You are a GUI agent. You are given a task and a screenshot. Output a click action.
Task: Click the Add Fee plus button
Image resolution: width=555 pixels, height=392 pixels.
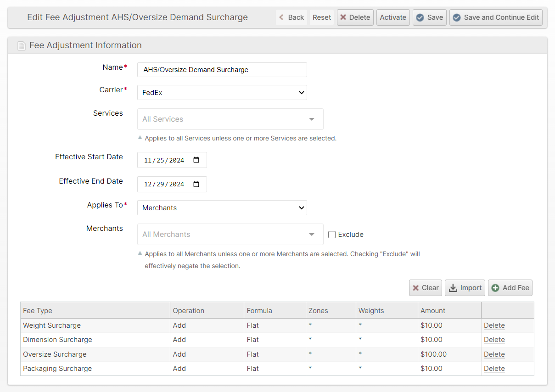pos(510,288)
